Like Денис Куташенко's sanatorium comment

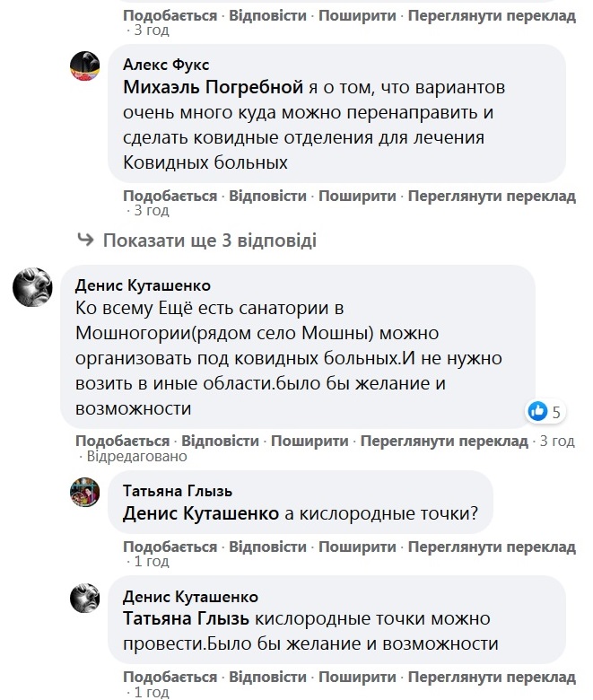(122, 441)
